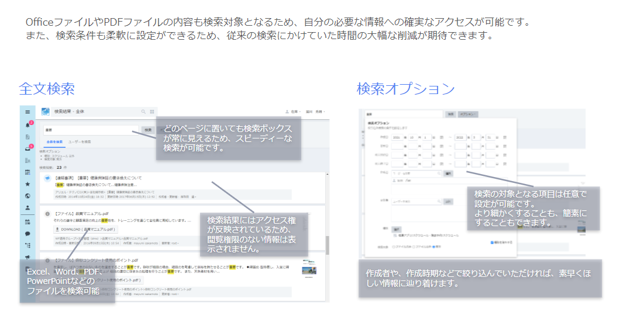Open the person icon in the sidebar

pos(27,207)
